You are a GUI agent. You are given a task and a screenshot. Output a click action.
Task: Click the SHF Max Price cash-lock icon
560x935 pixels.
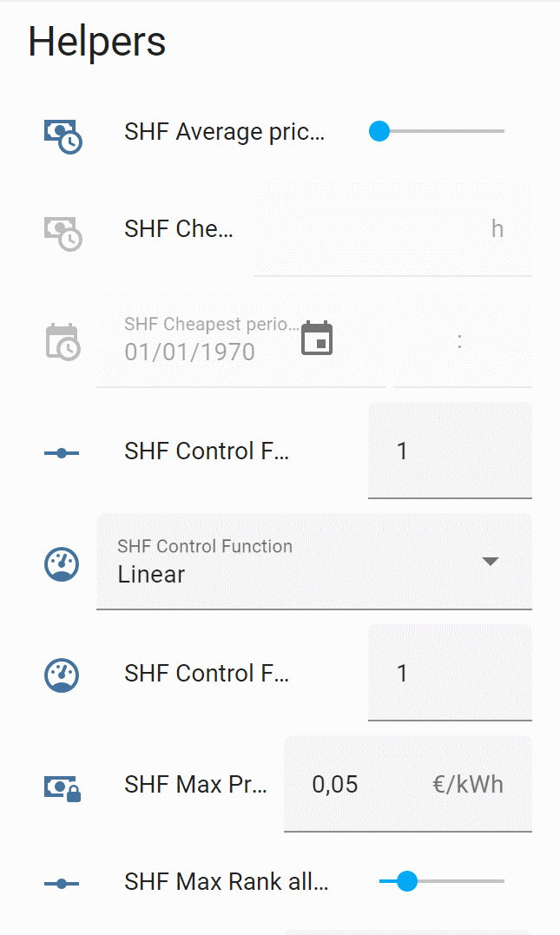click(63, 787)
